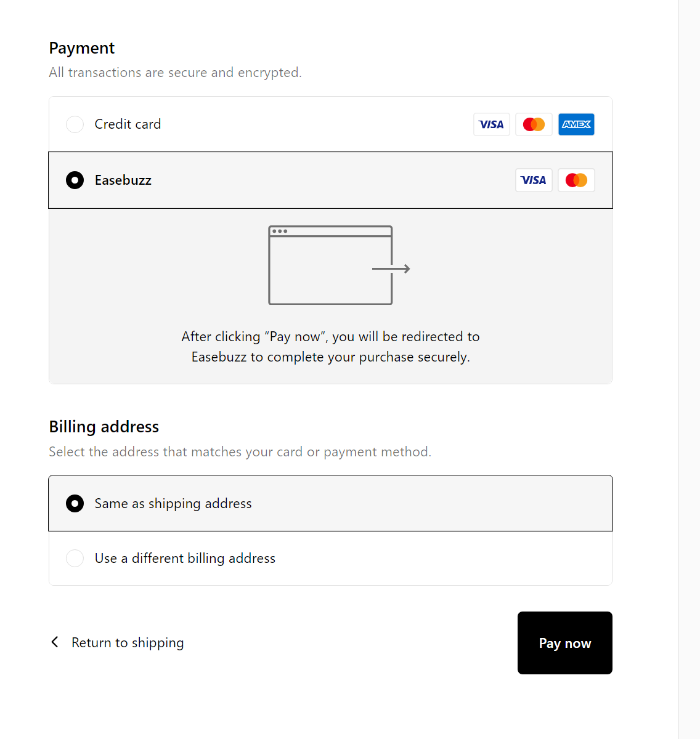This screenshot has width=700, height=739.
Task: Click the Credit card label text
Action: (x=128, y=124)
